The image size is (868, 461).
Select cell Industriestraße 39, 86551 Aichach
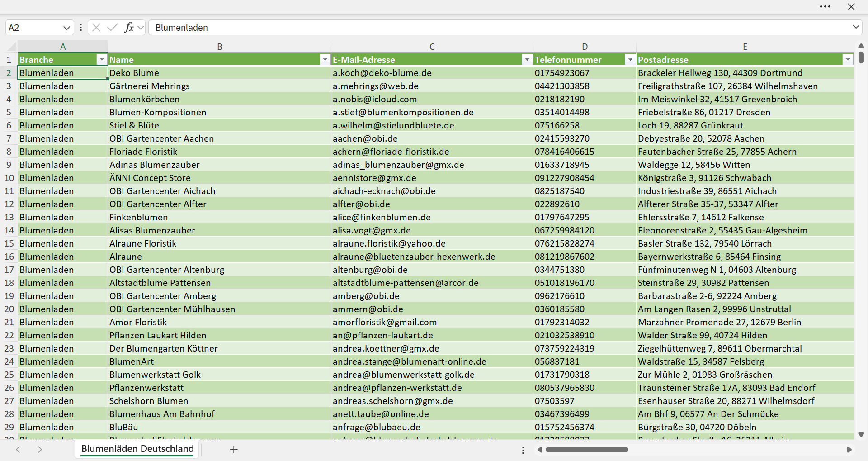(x=745, y=191)
